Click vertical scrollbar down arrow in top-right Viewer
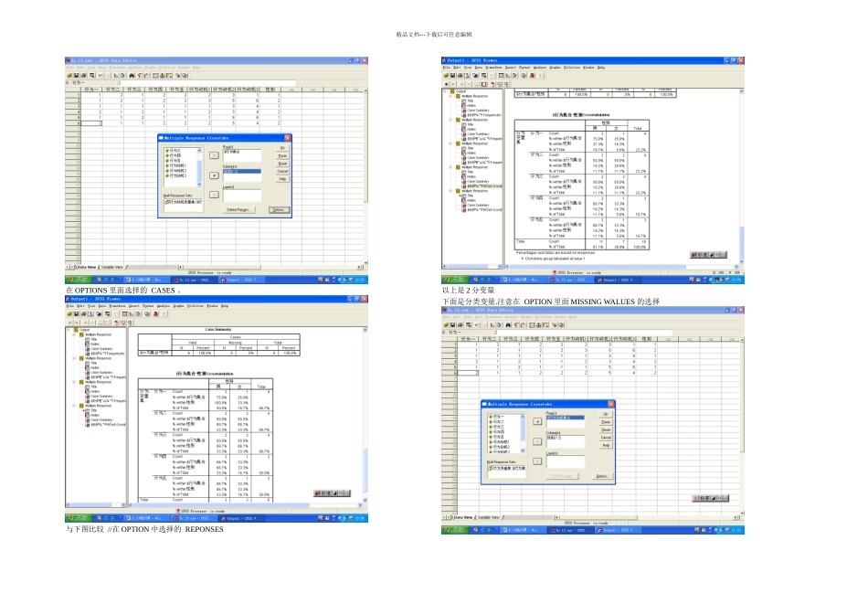The width and height of the screenshot is (868, 614). tap(742, 261)
